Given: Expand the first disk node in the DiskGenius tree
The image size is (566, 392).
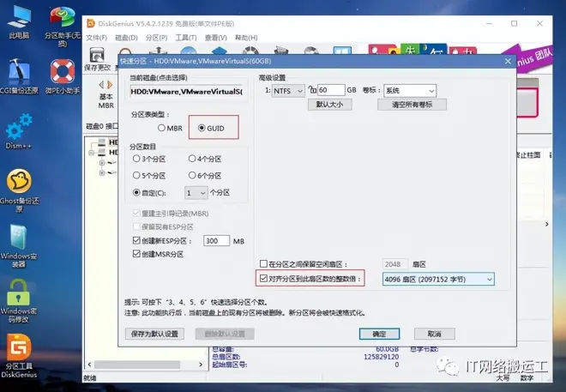Looking at the screenshot, I should coord(92,153).
